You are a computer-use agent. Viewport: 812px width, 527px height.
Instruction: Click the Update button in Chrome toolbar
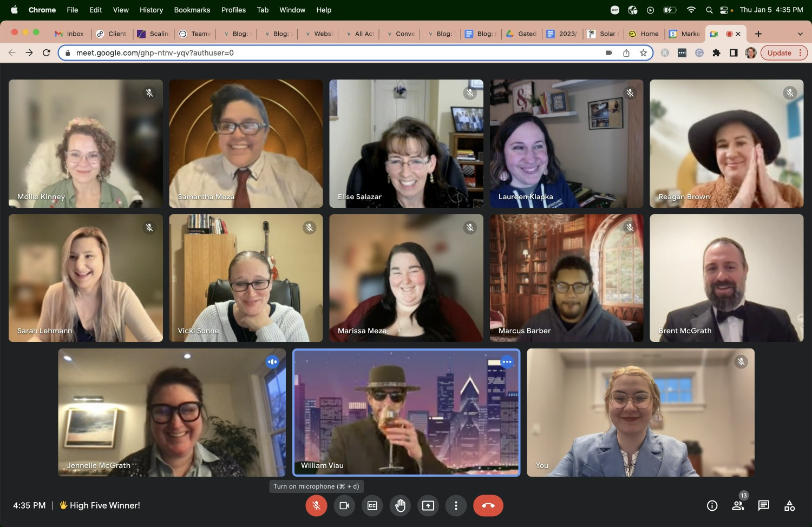coord(779,52)
